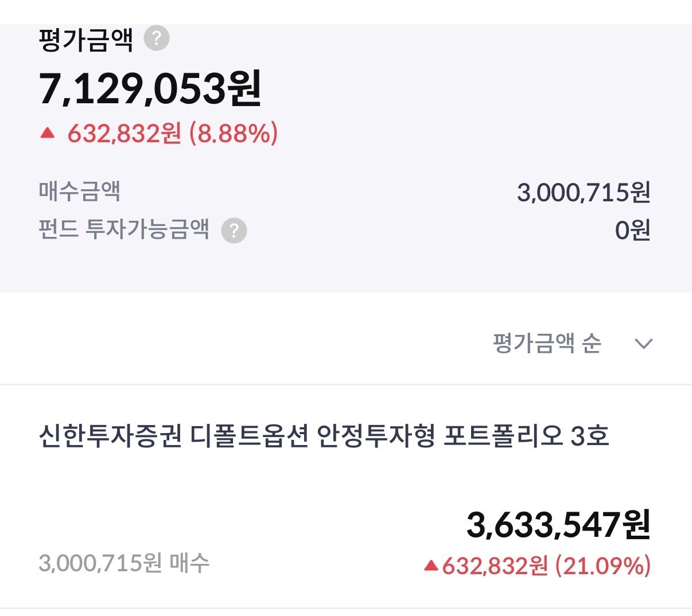Tap the help icon beside 펀드 투자가능금액
The height and width of the screenshot is (616, 692).
coord(234,231)
